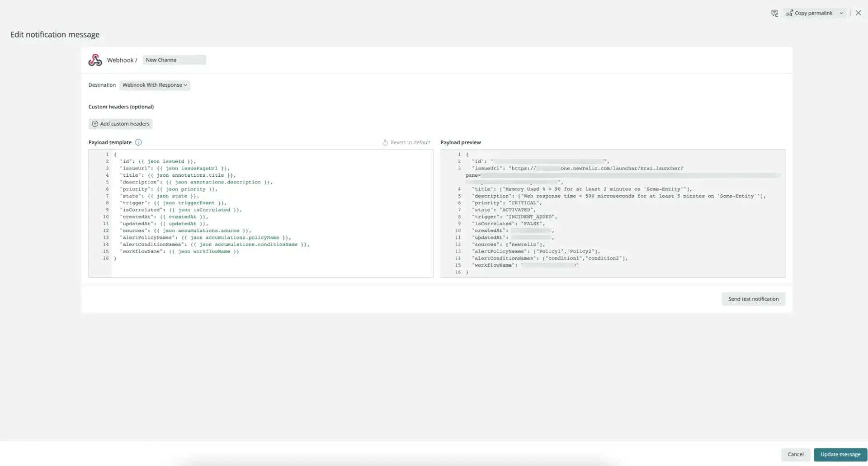
Task: Click the Cancel button
Action: 796,454
